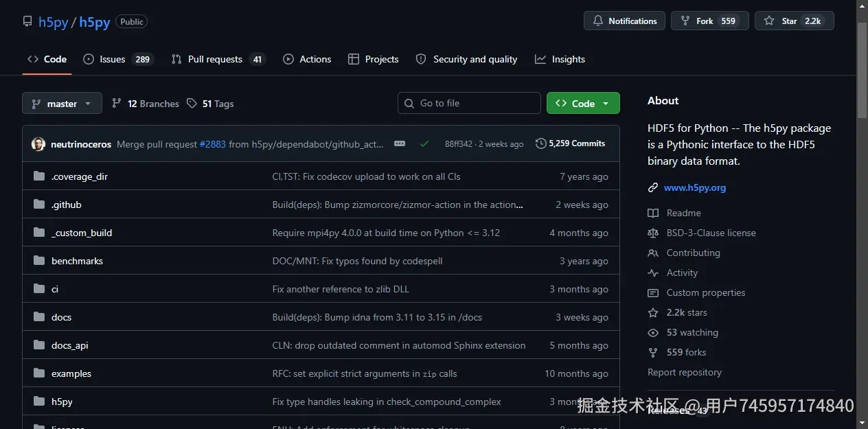The image size is (868, 429).
Task: Click the Report repository link
Action: pos(685,372)
